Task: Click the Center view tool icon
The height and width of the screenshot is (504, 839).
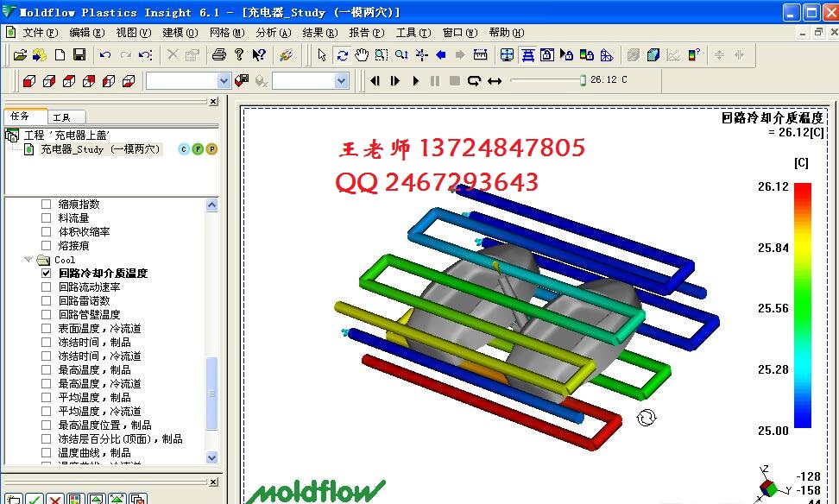Action: (x=421, y=54)
